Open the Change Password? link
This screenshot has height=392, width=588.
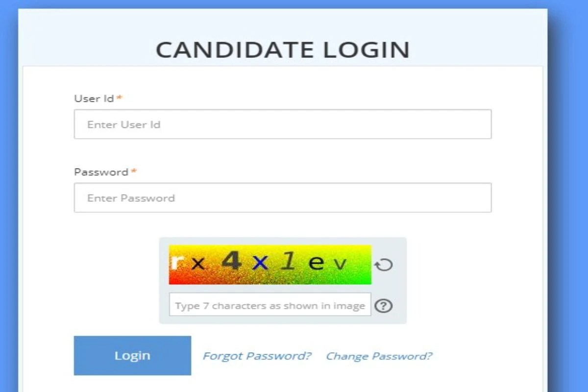coord(379,356)
